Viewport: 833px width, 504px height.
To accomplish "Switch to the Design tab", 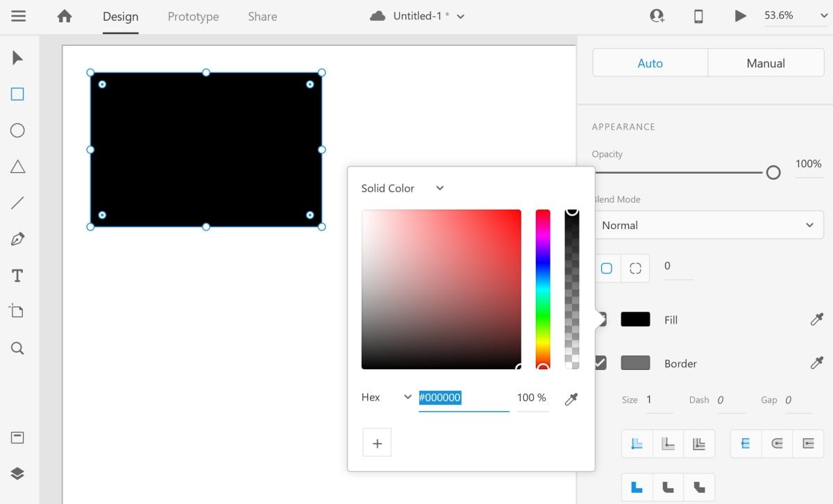I will (121, 17).
